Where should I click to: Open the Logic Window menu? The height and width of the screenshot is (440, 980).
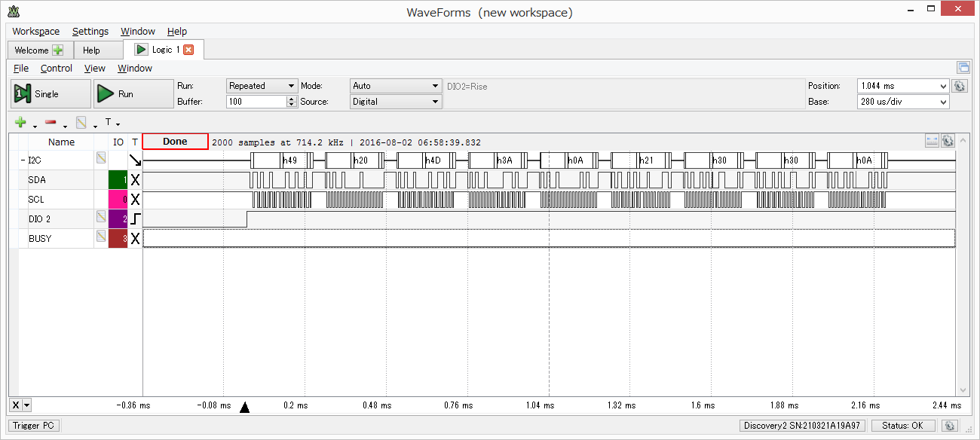(135, 68)
